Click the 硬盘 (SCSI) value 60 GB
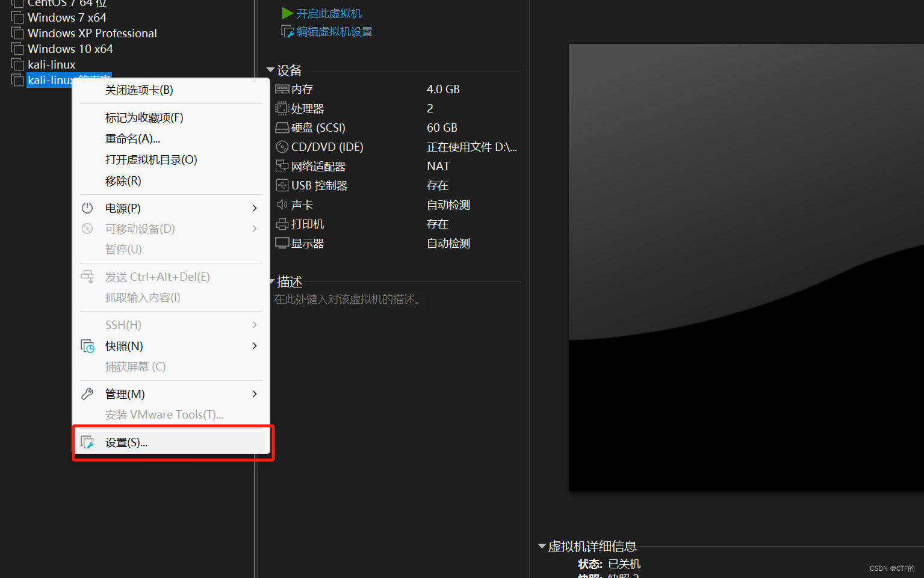Screen dimensions: 924x578 tap(442, 128)
